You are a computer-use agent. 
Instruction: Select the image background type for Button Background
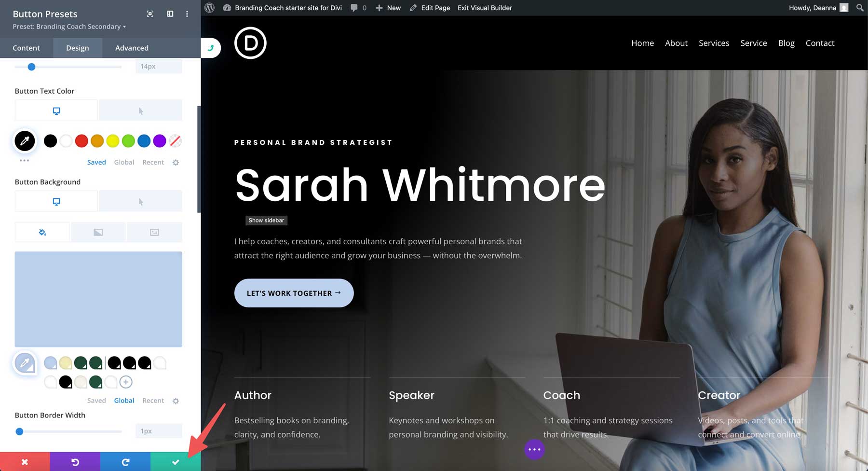point(154,232)
